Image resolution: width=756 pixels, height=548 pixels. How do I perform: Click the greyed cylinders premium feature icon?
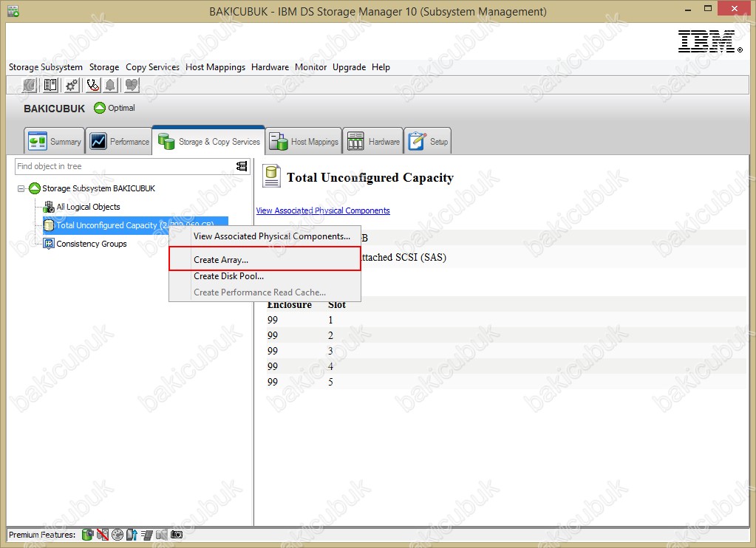(x=162, y=535)
